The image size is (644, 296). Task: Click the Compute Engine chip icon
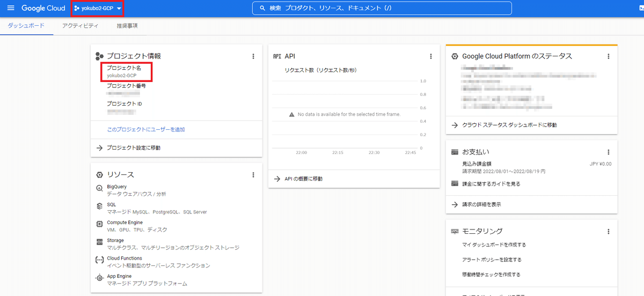[99, 224]
